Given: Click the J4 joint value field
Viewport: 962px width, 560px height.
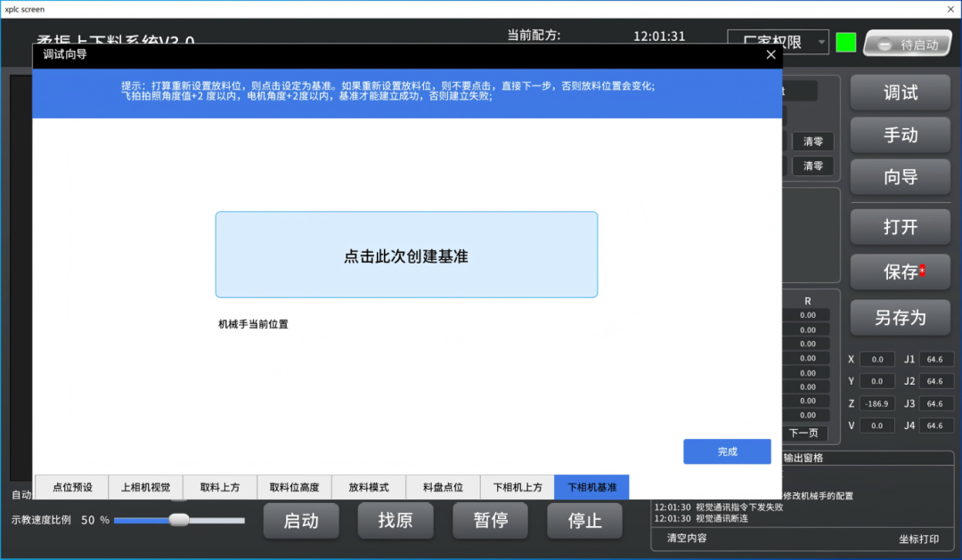Looking at the screenshot, I should (x=935, y=426).
